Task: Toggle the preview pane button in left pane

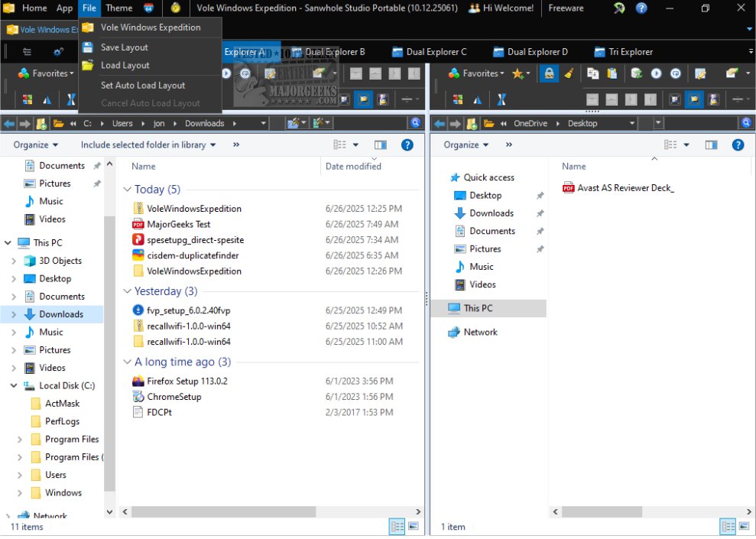Action: click(381, 144)
